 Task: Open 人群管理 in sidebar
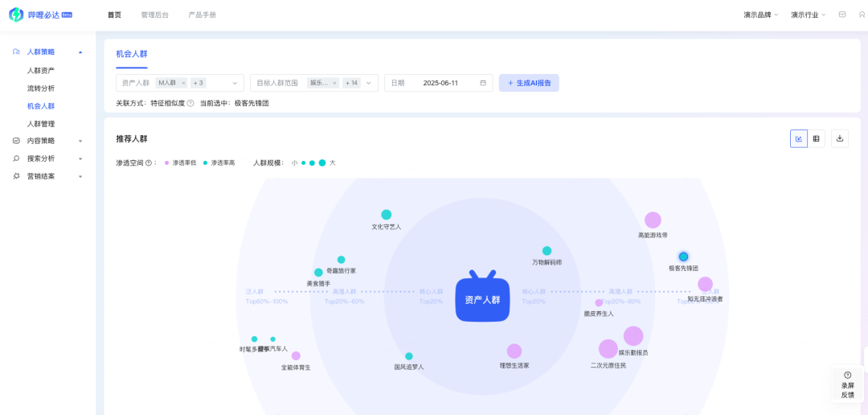coord(41,124)
